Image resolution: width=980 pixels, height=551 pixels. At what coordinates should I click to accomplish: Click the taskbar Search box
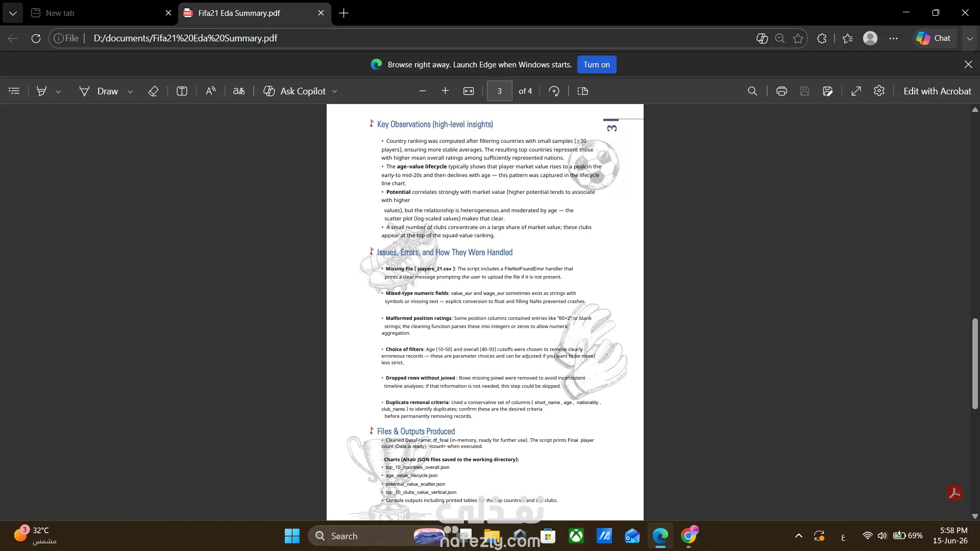[378, 536]
